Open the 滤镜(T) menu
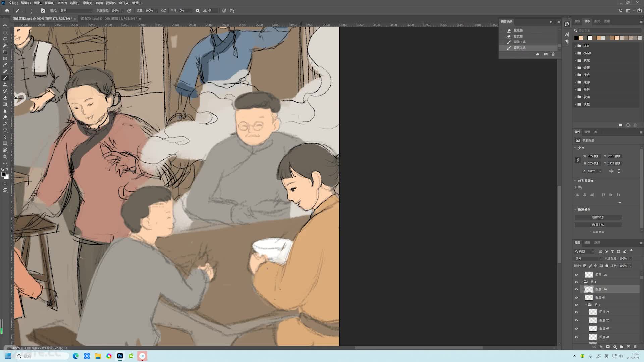 87,3
